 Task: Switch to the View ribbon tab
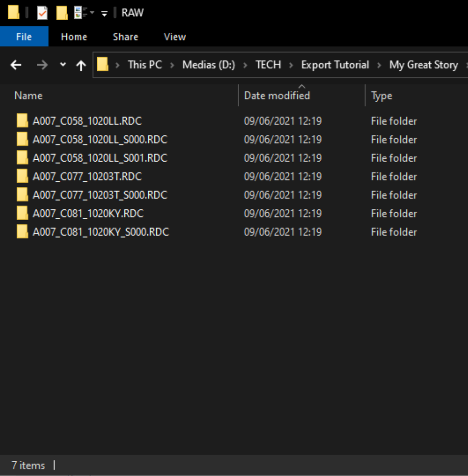(x=174, y=37)
